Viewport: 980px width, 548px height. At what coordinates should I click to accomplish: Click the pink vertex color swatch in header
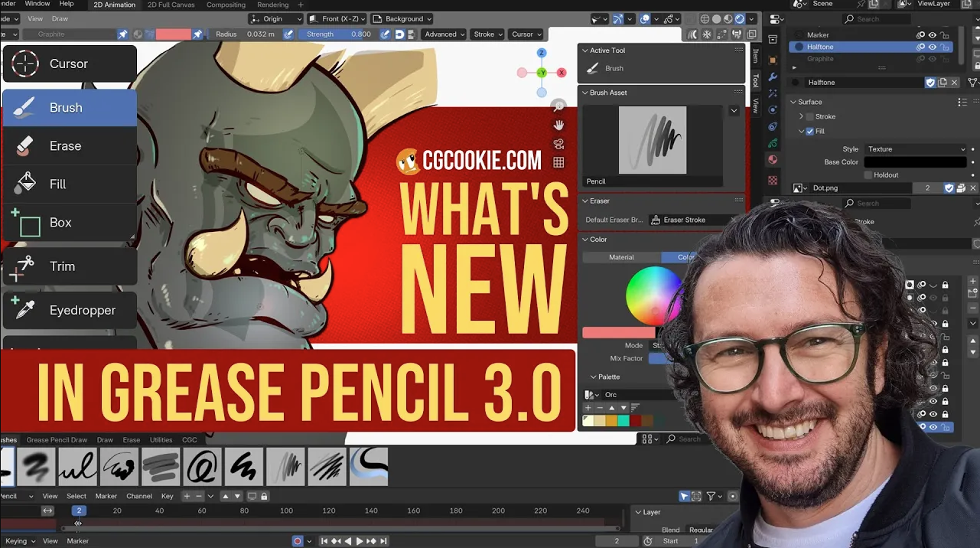[x=173, y=34]
